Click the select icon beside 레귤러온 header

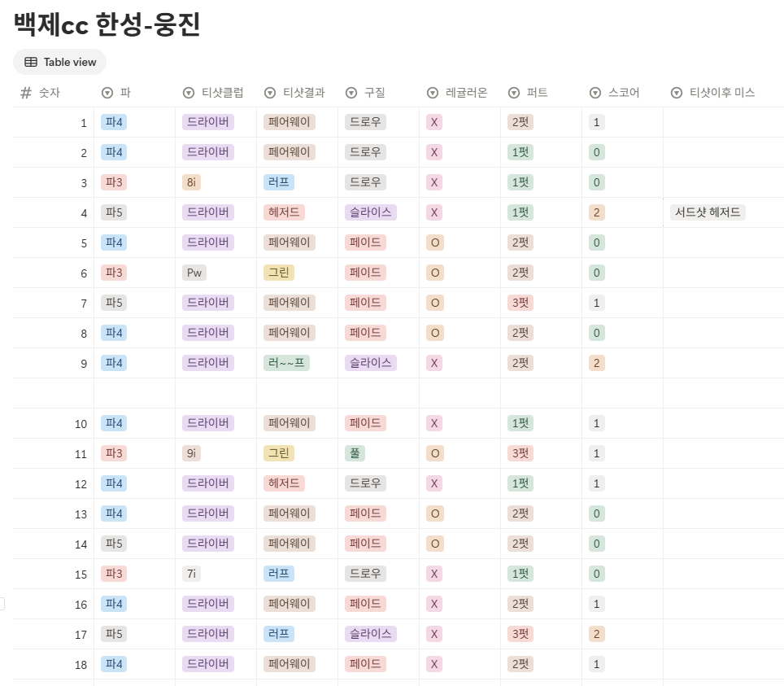pos(433,93)
